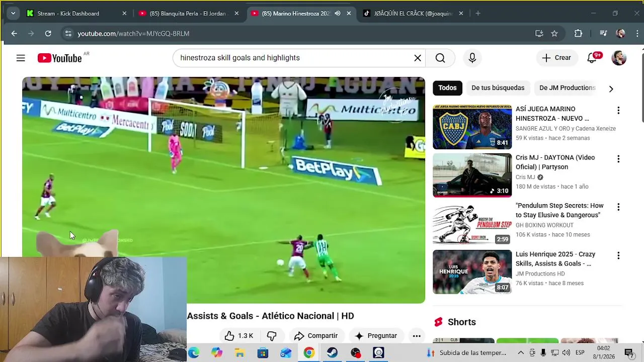Switch to Blanquita Perla tab
644x362 pixels.
(188, 14)
